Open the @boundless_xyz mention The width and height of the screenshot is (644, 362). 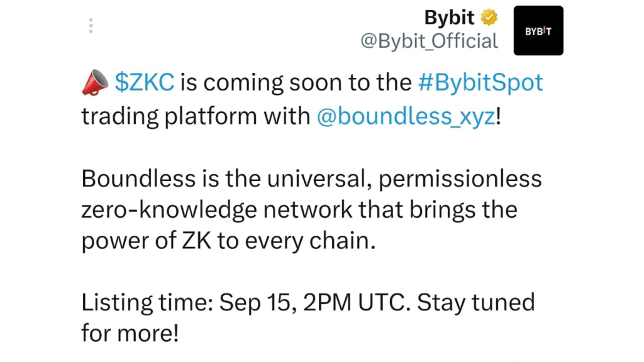[406, 116]
